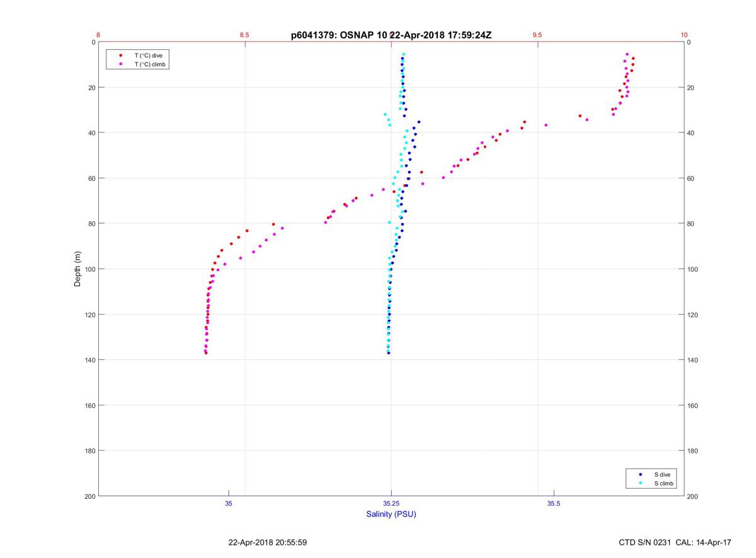Image resolution: width=756 pixels, height=558 pixels.
Task: Click the 35.25 salinity tick label
Action: click(x=391, y=503)
